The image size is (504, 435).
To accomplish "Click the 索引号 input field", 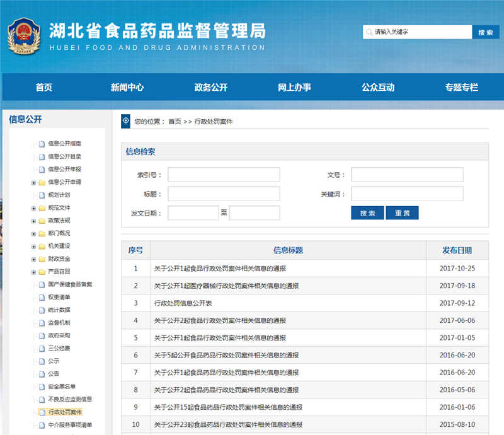I will (224, 175).
